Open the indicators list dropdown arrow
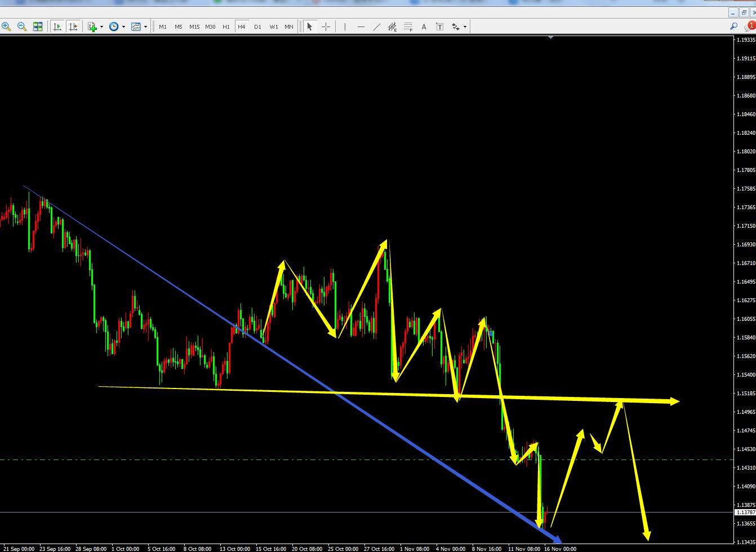 click(101, 27)
